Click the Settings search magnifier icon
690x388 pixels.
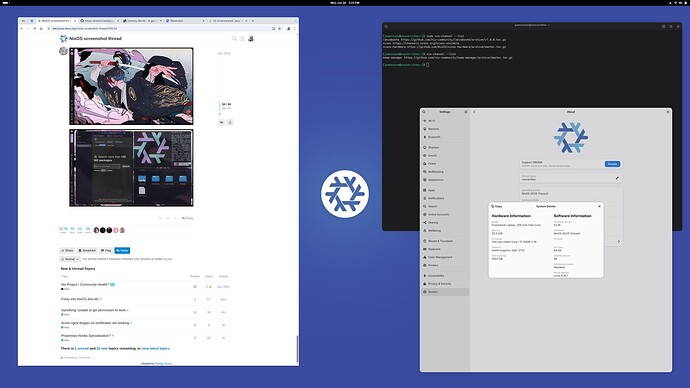click(424, 112)
